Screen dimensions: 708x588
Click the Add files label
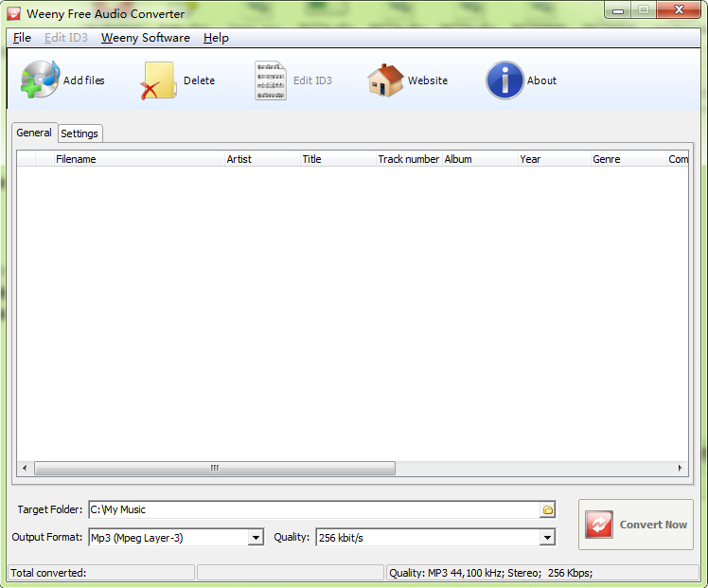pyautogui.click(x=84, y=80)
